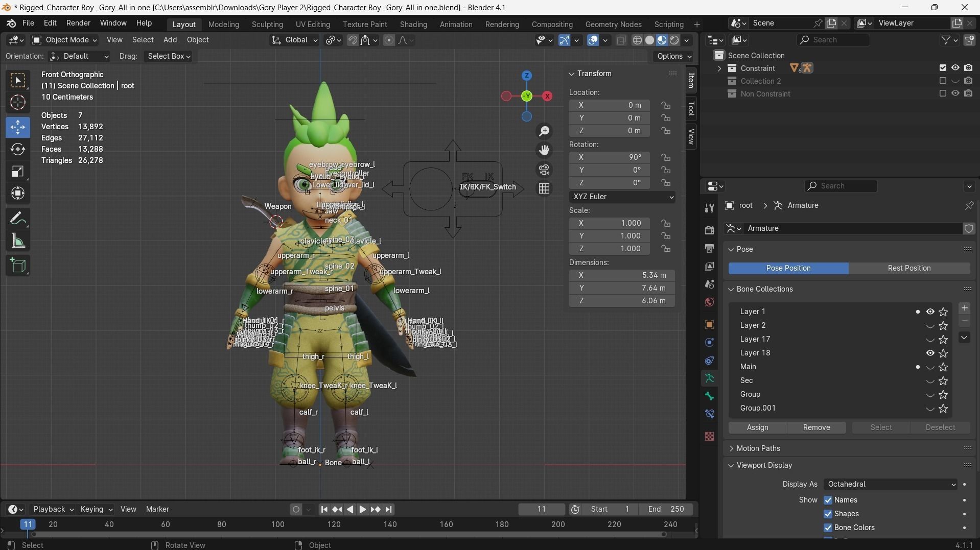Select the Cursor tool

18,103
